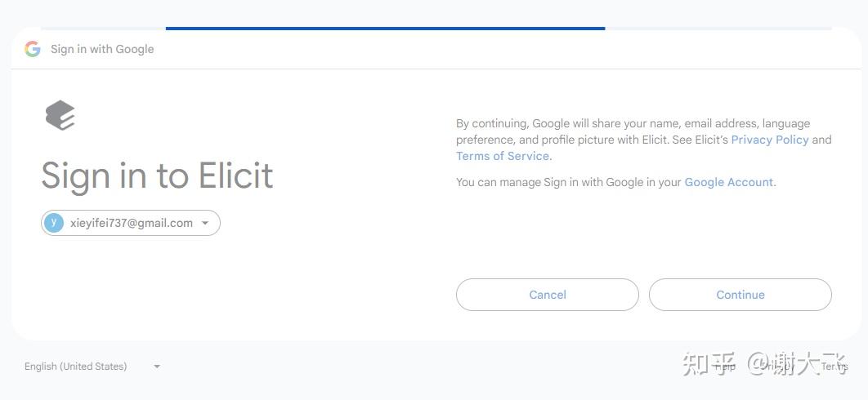Click the "Sign in with Google" header text

click(x=102, y=49)
